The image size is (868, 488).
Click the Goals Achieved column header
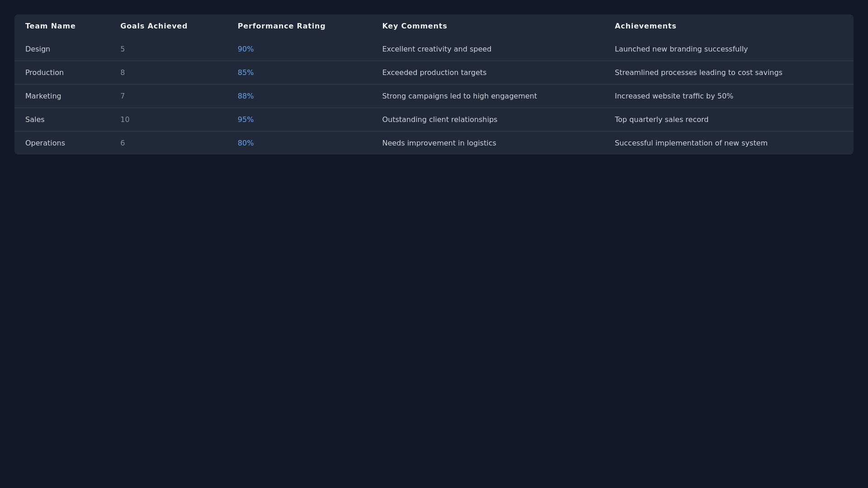pyautogui.click(x=154, y=26)
